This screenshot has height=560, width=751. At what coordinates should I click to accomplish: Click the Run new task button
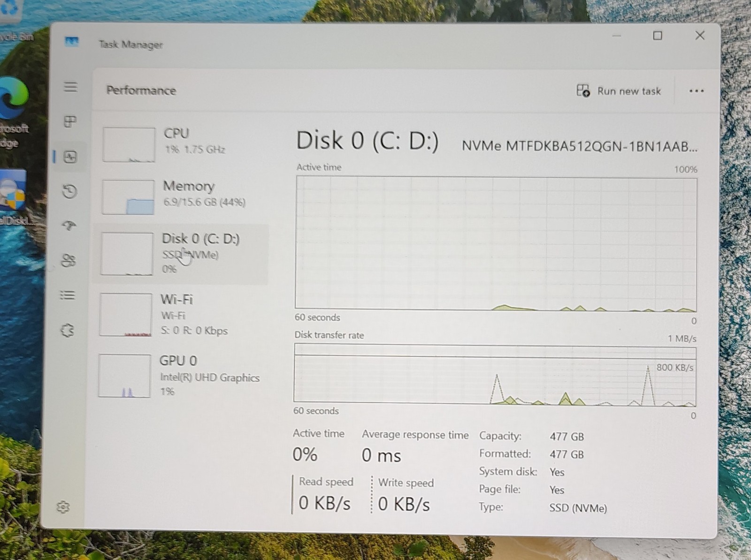pos(619,91)
